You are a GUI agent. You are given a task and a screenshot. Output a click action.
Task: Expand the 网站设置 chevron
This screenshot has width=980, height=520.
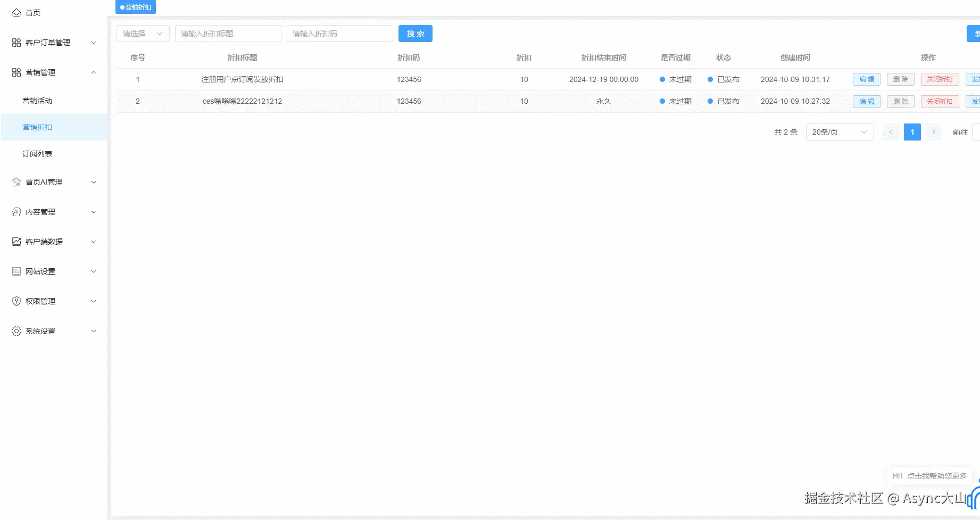pyautogui.click(x=94, y=271)
